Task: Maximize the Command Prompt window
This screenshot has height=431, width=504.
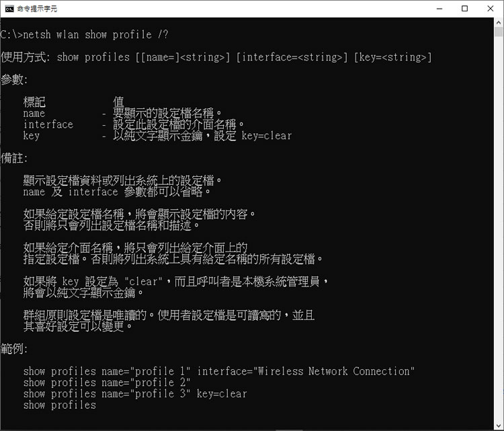Action: tap(464, 9)
